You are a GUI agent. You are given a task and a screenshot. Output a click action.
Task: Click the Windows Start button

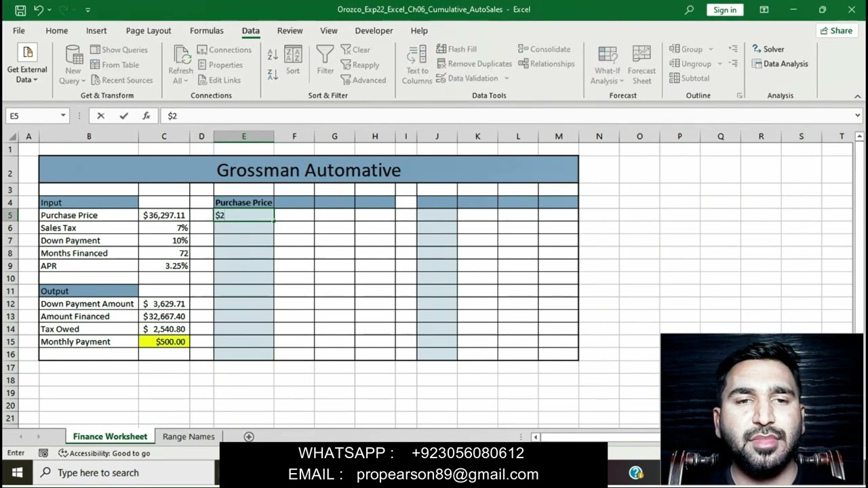click(x=17, y=472)
